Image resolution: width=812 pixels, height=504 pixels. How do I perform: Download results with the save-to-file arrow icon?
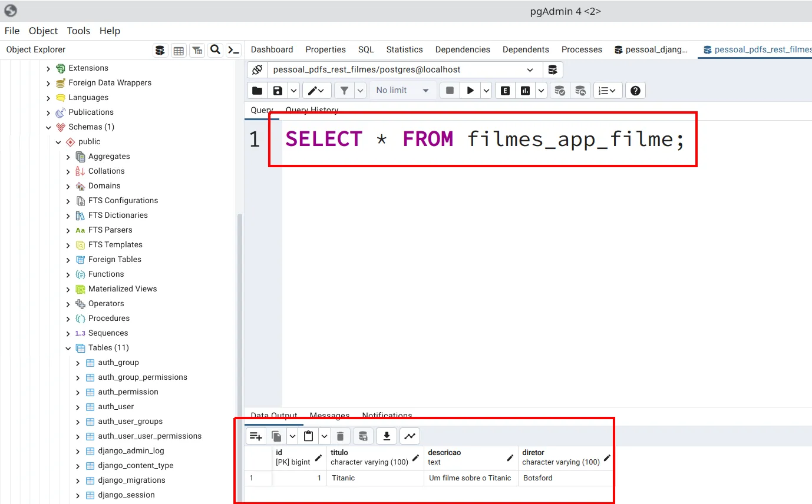point(387,436)
